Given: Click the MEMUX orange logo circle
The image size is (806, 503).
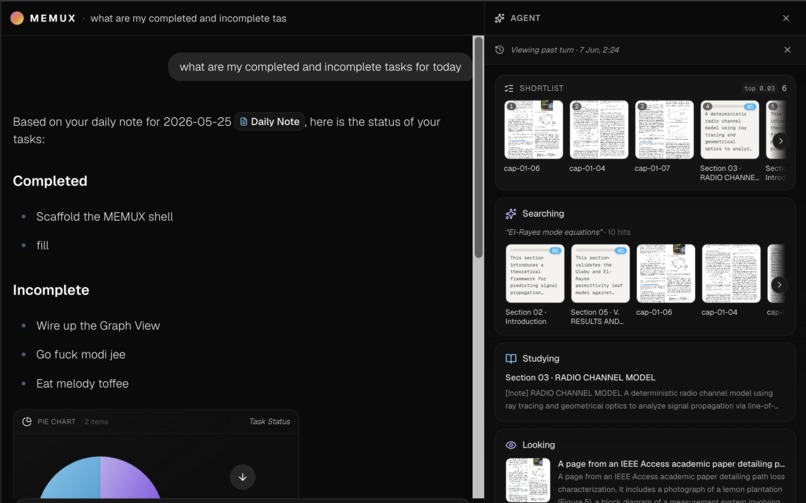Looking at the screenshot, I should [17, 18].
